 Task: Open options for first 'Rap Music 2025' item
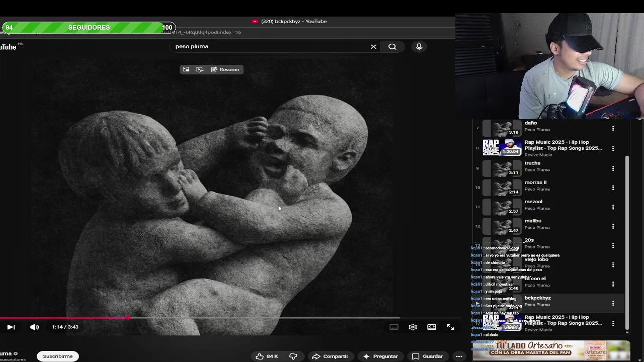[613, 148]
